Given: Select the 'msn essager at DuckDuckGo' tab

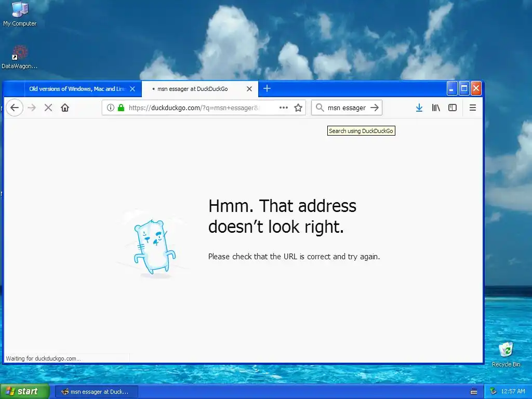Looking at the screenshot, I should point(199,89).
